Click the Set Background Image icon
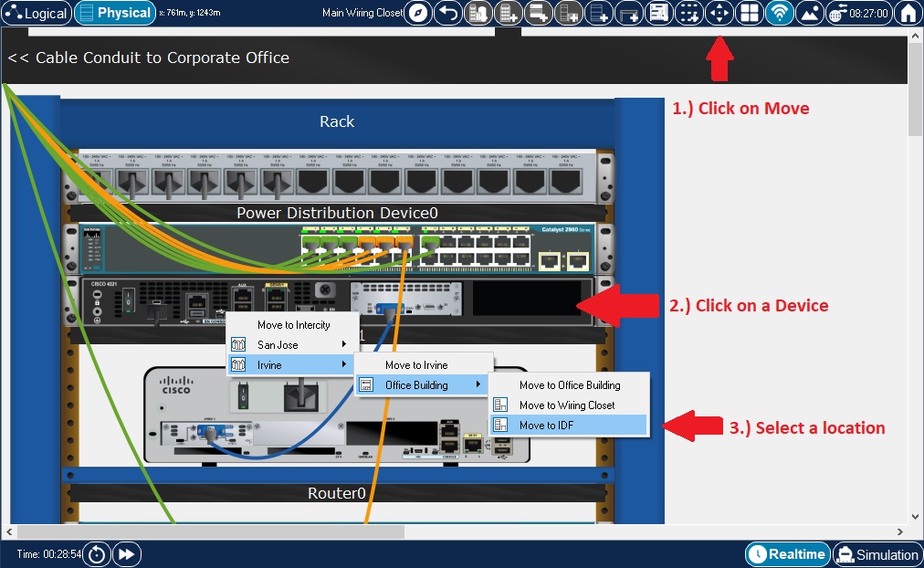Image resolution: width=924 pixels, height=568 pixels. [x=809, y=13]
